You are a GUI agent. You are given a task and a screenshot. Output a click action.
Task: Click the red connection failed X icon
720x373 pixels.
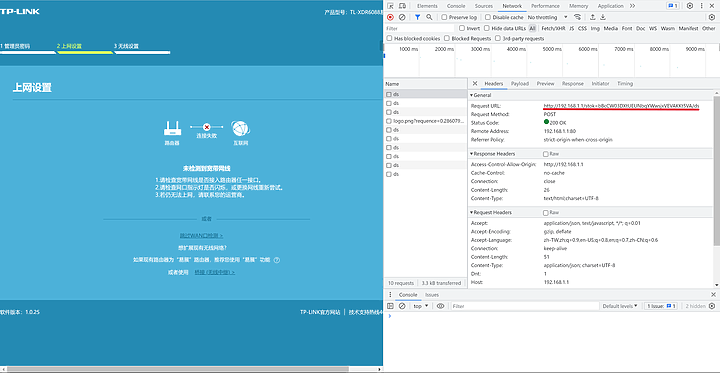point(207,127)
